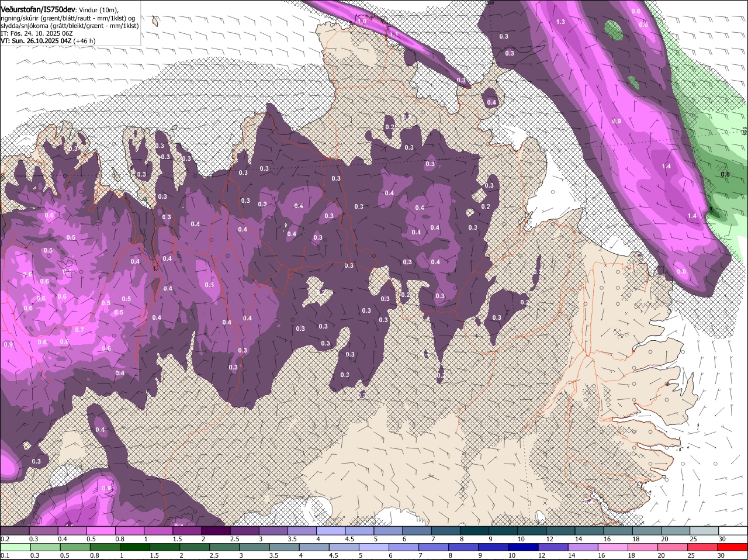Viewport: 748px width, 560px height.
Task: Click the upper snow legend swatch starting at 0.5
Action: (101, 531)
